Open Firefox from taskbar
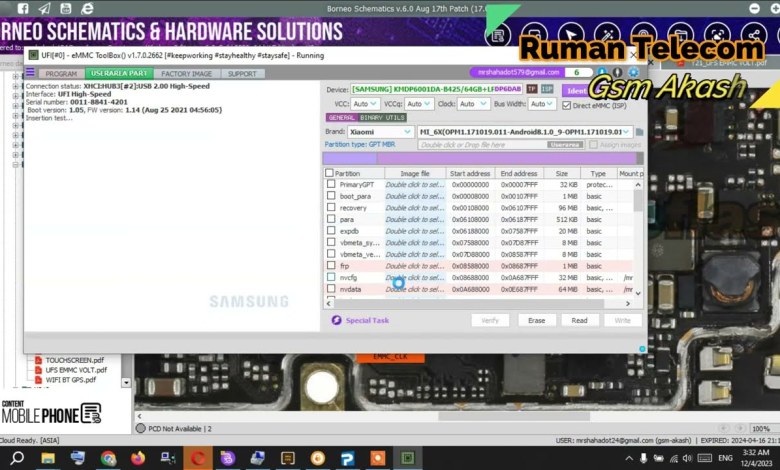The image size is (780, 470). point(138,458)
